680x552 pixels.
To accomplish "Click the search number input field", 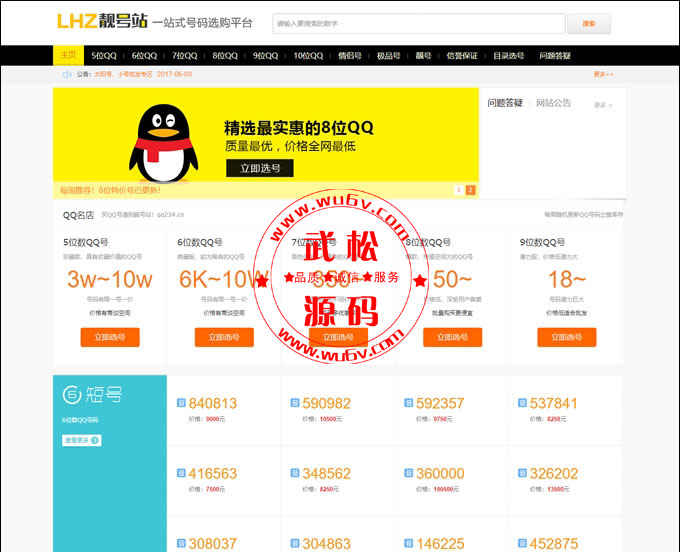I will pyautogui.click(x=418, y=23).
